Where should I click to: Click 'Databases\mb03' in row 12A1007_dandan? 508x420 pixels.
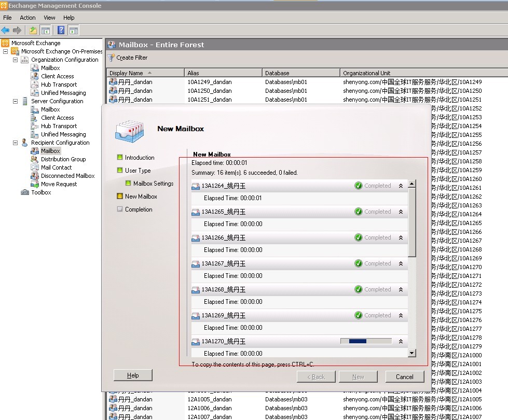point(286,417)
